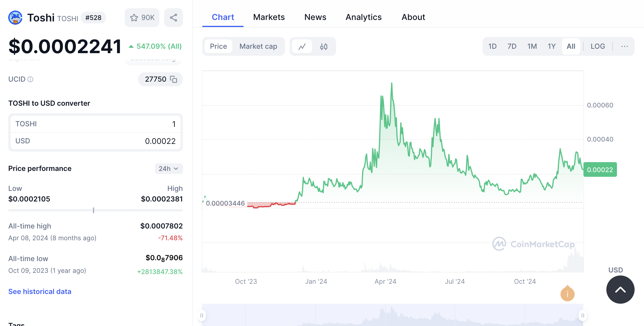Open the Analytics tab
Screen dimensions: 644x326
pos(363,17)
